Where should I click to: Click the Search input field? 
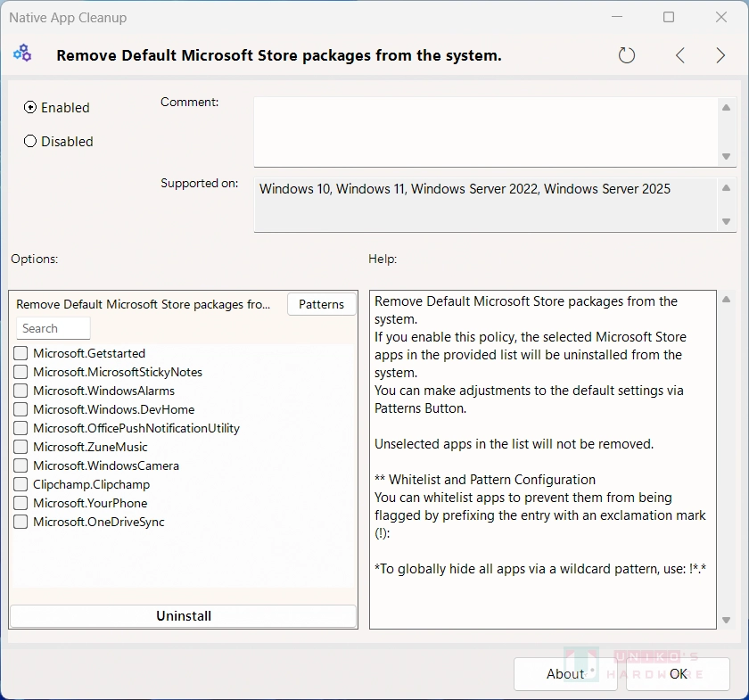pyautogui.click(x=53, y=328)
